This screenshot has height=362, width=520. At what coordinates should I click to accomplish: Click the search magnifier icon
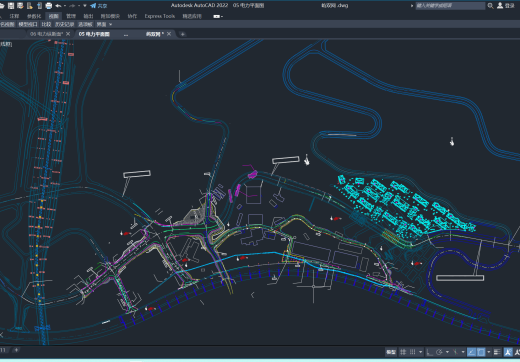490,6
